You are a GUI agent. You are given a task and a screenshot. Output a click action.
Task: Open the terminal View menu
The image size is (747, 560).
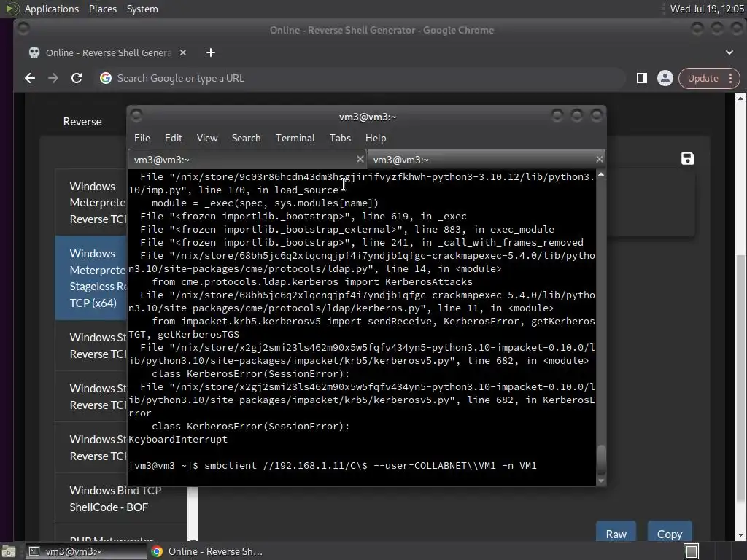207,138
